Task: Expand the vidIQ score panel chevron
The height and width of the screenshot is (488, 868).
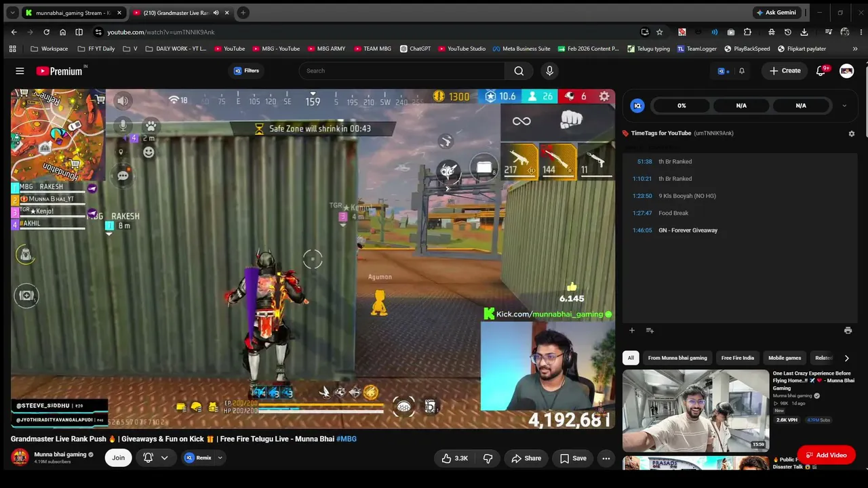Action: point(844,106)
